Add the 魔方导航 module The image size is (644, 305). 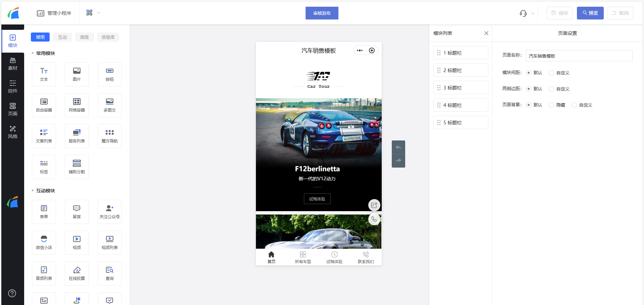pyautogui.click(x=110, y=136)
